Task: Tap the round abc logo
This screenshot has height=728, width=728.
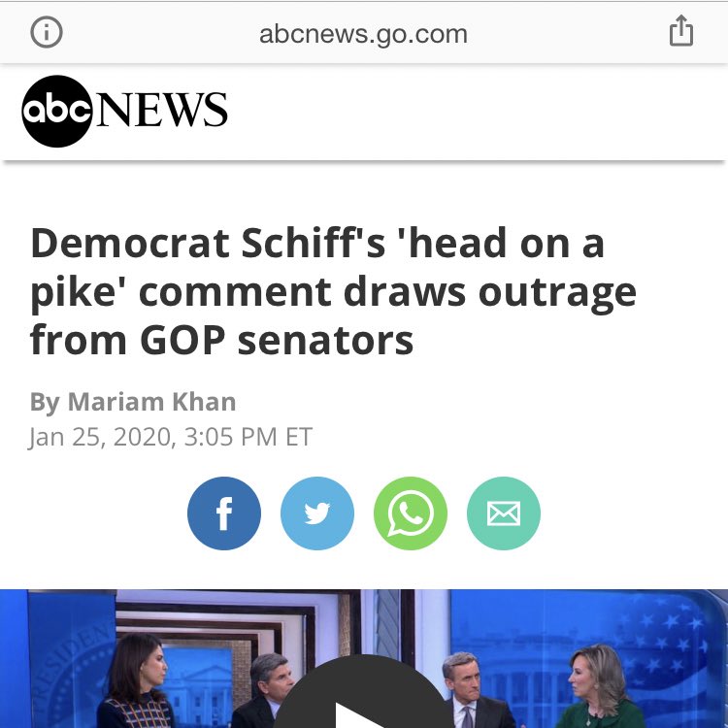Action: click(x=57, y=112)
